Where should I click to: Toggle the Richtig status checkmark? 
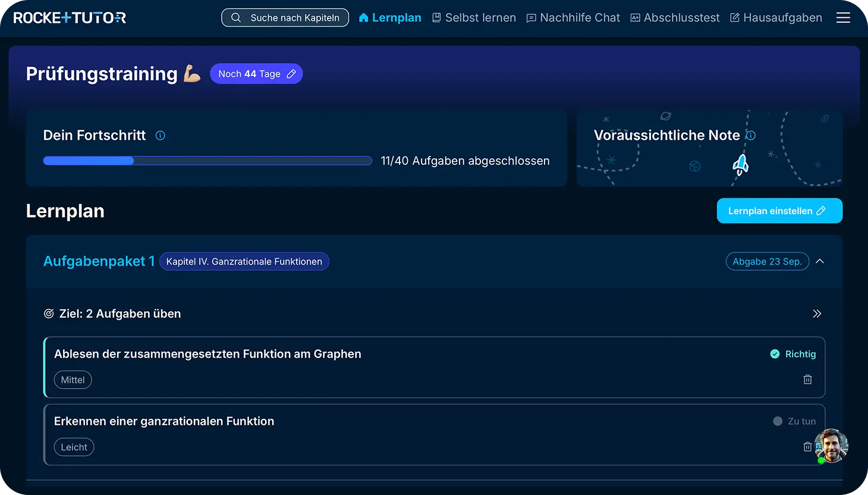tap(775, 354)
